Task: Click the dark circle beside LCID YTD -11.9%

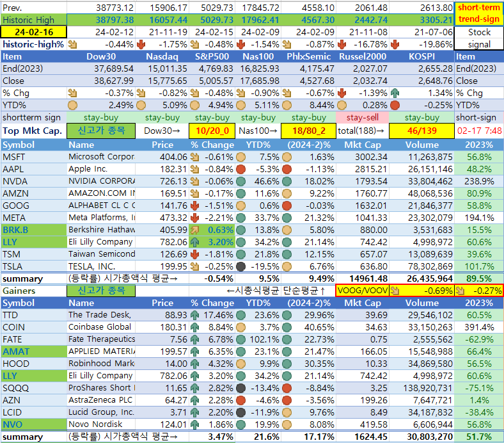Action: pyautogui.click(x=240, y=413)
